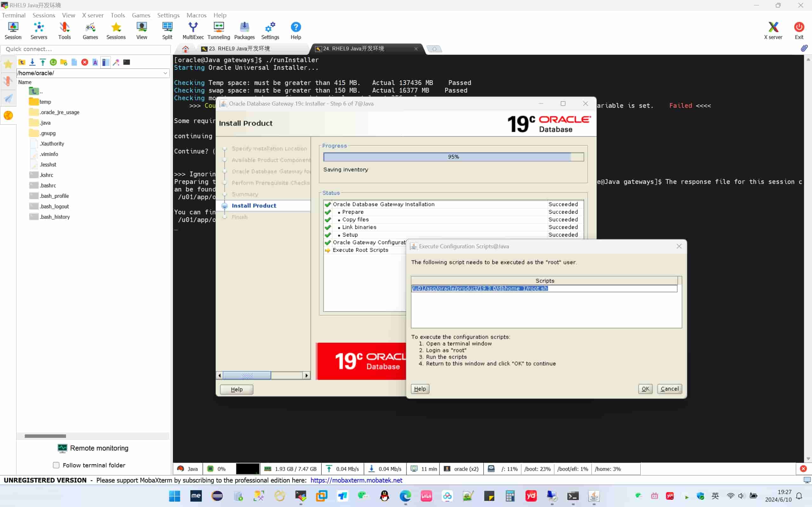This screenshot has height=507, width=812.
Task: Click the magic wand icon in SFTP toolbar
Action: [116, 62]
